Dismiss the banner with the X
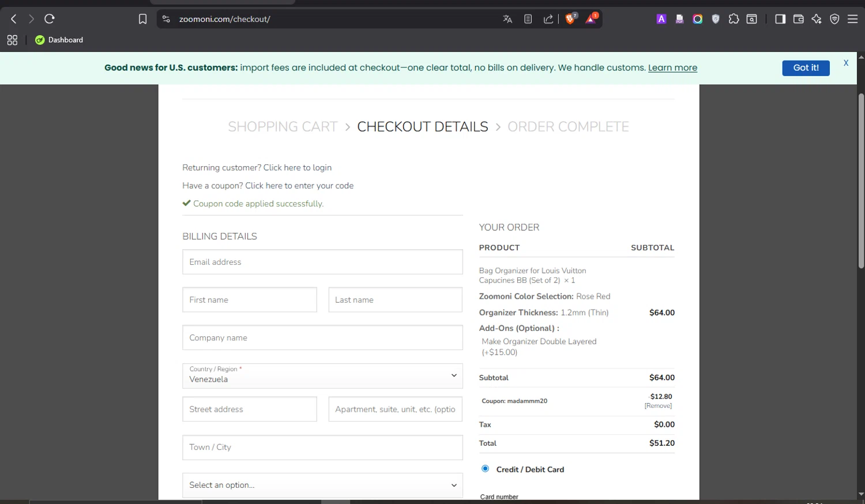 tap(846, 63)
